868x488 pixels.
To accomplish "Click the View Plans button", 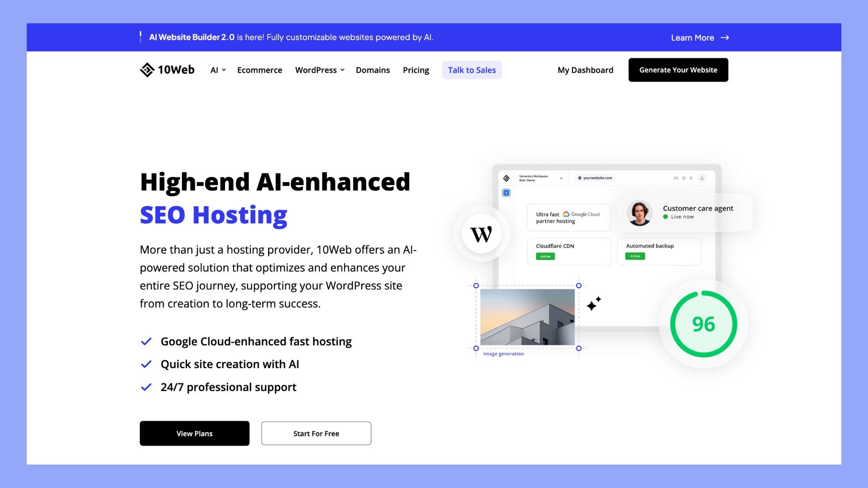I will click(194, 433).
